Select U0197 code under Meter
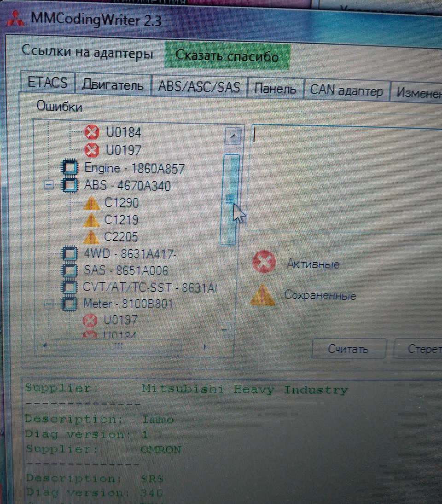This screenshot has height=504, width=442. point(120,320)
